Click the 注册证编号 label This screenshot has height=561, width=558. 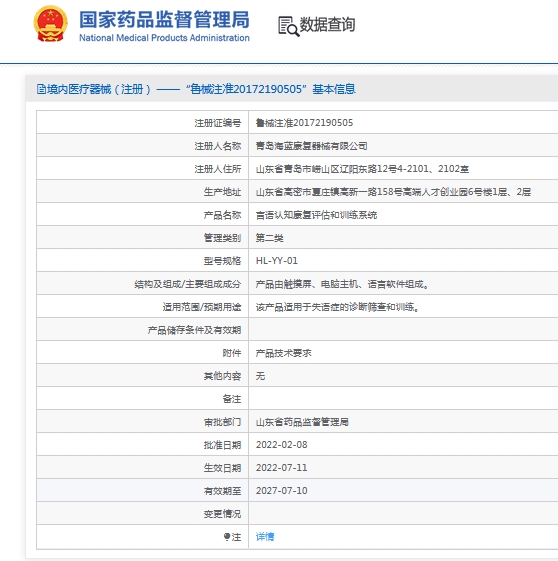pos(218,123)
